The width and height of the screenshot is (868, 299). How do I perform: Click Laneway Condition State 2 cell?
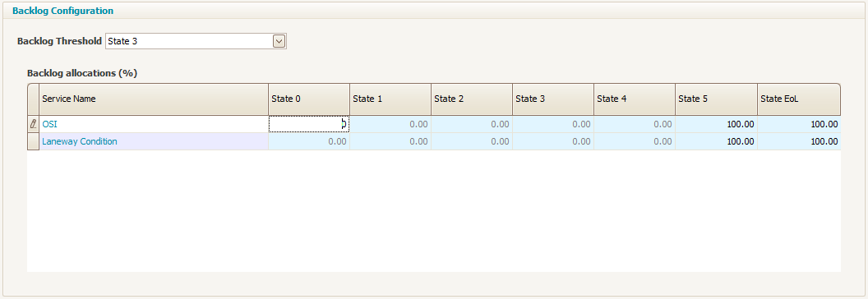point(472,141)
